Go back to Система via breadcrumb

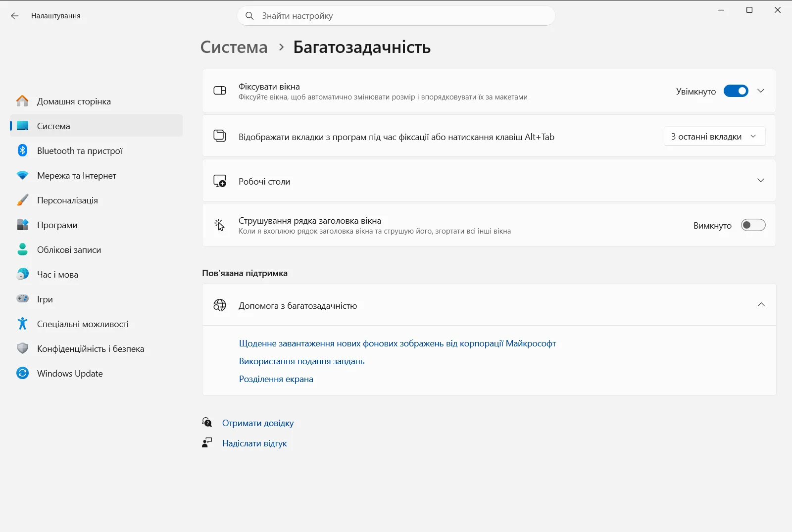pyautogui.click(x=234, y=47)
